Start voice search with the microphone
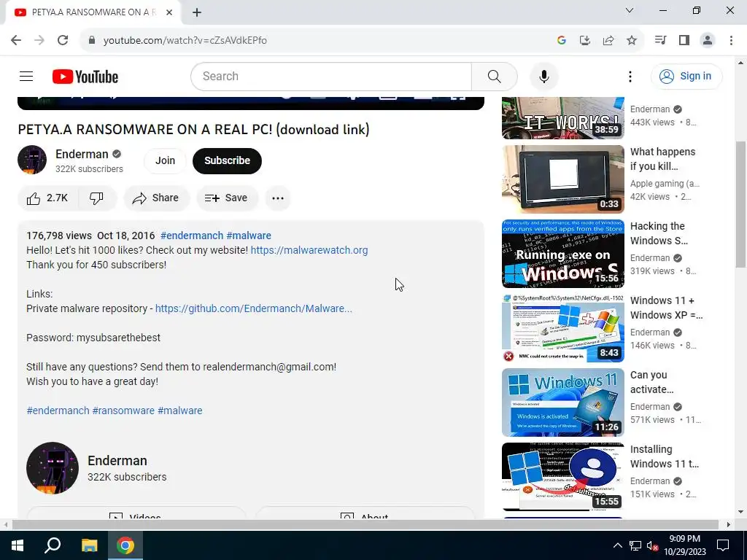 [x=543, y=76]
